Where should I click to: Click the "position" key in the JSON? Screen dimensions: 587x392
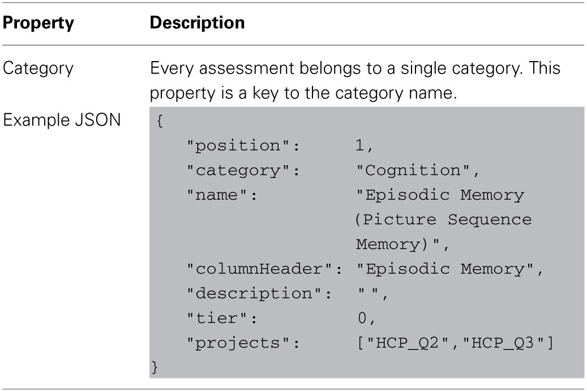(243, 145)
